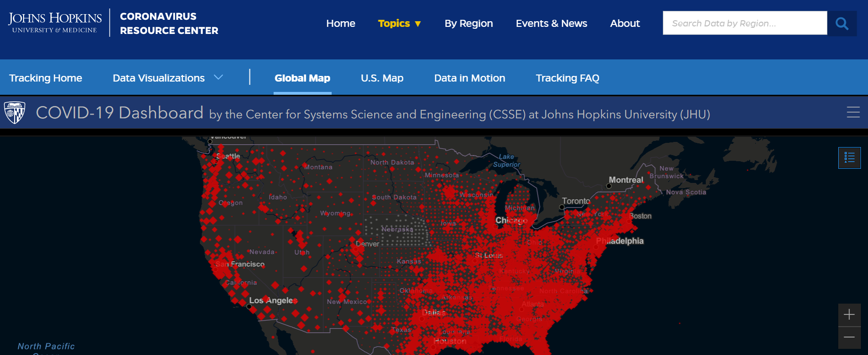Click the JHU shield logo icon
868x355 pixels.
(15, 113)
